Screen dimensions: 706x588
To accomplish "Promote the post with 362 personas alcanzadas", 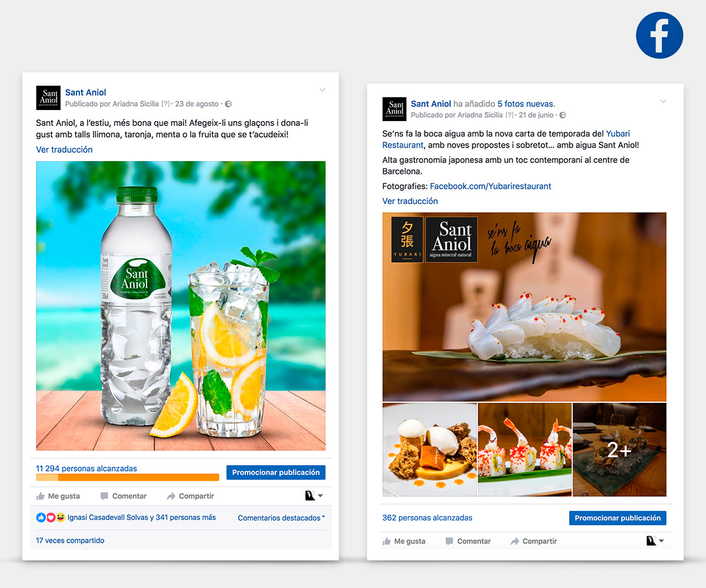I will point(618,518).
